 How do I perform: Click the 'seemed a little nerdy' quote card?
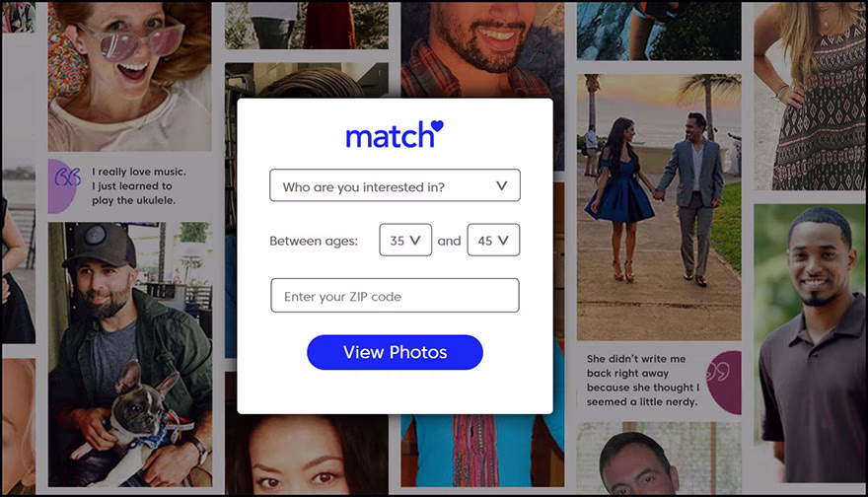coord(659,381)
